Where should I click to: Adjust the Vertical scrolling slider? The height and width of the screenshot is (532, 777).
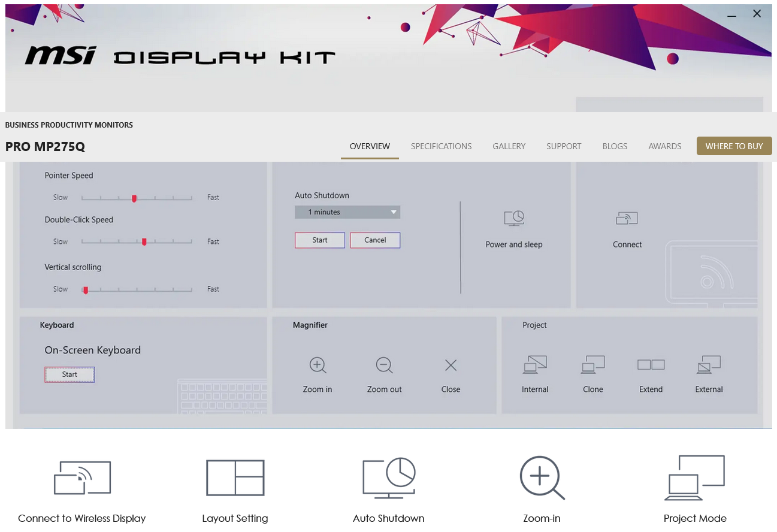click(x=137, y=289)
